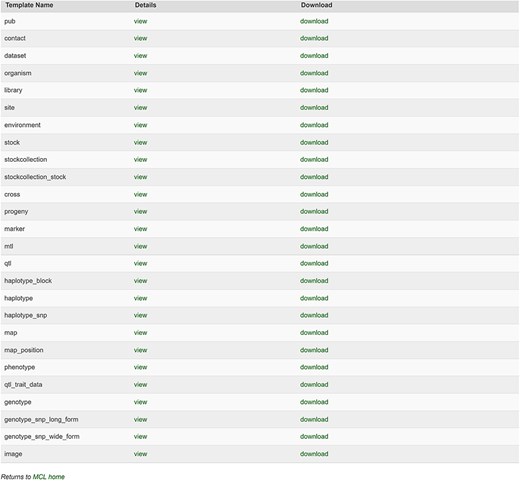This screenshot has width=520, height=481.
Task: Download template in the haplotype row
Action: [314, 298]
